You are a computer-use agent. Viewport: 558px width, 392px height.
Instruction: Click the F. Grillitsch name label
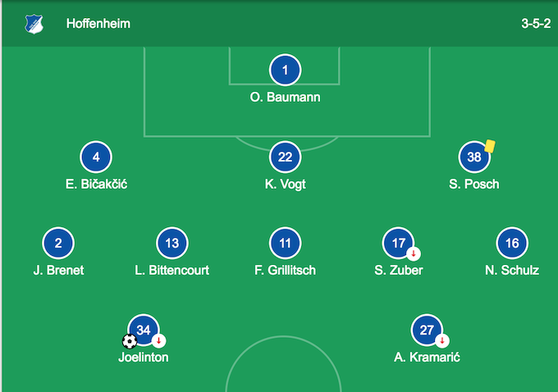[x=286, y=270]
